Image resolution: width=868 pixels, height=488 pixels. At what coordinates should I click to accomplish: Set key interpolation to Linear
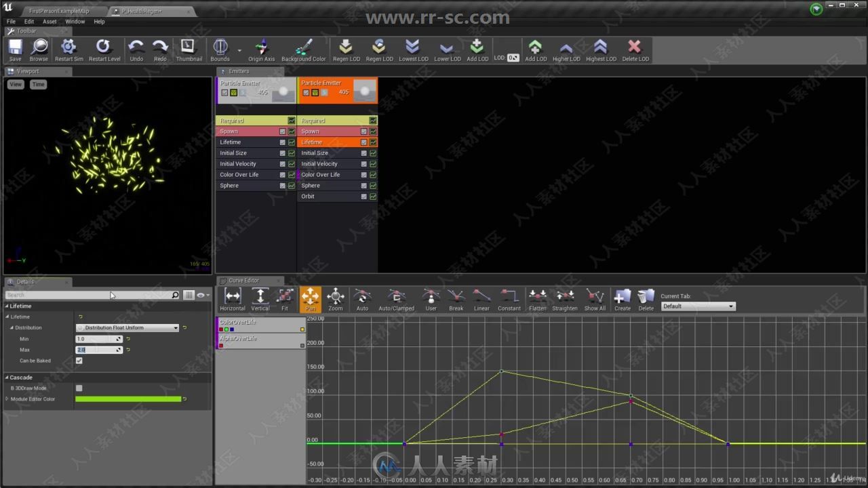point(481,300)
